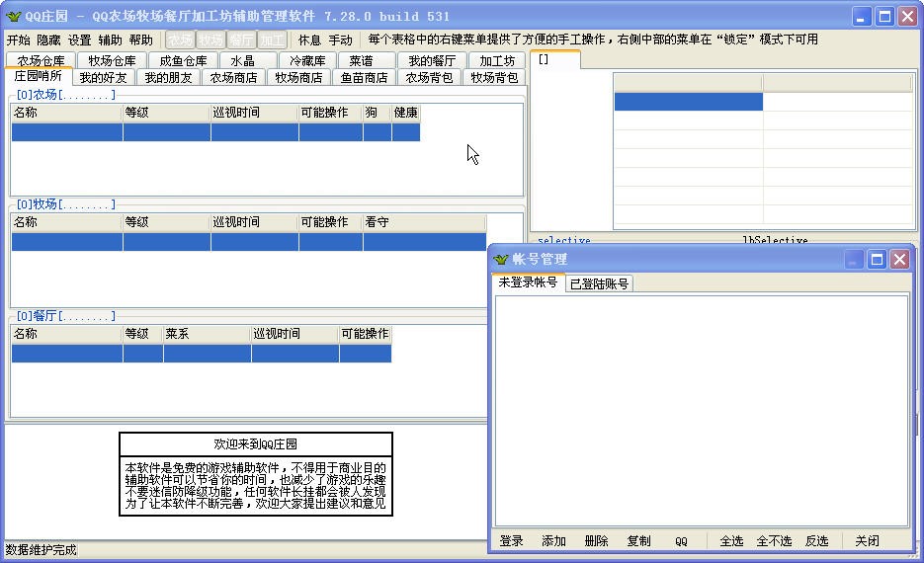This screenshot has height=563, width=924.
Task: Click the 餐厅 toolbar button
Action: pyautogui.click(x=241, y=40)
